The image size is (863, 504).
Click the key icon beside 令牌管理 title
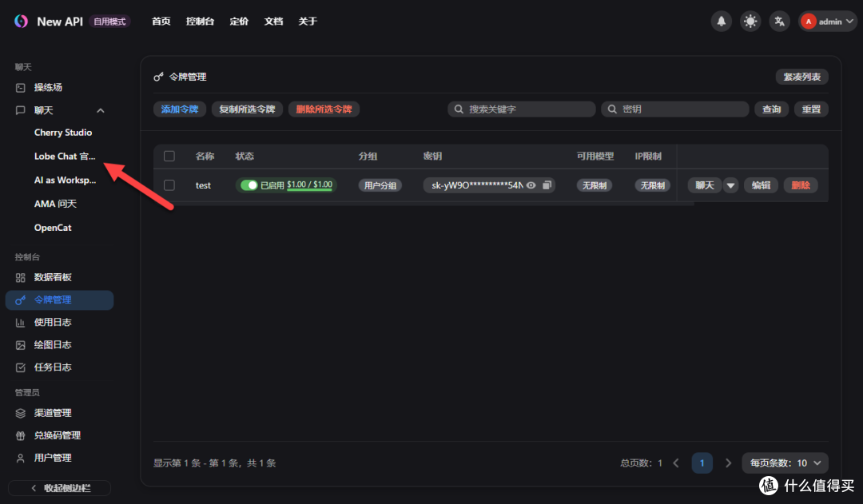pyautogui.click(x=158, y=77)
